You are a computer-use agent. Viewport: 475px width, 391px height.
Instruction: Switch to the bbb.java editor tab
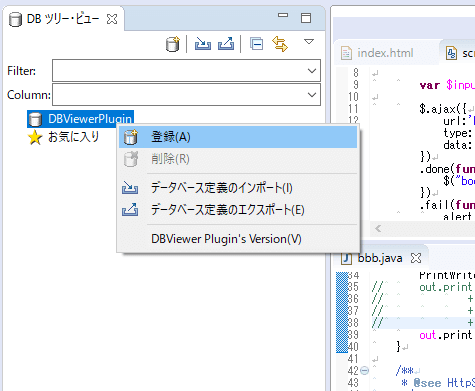(x=380, y=258)
